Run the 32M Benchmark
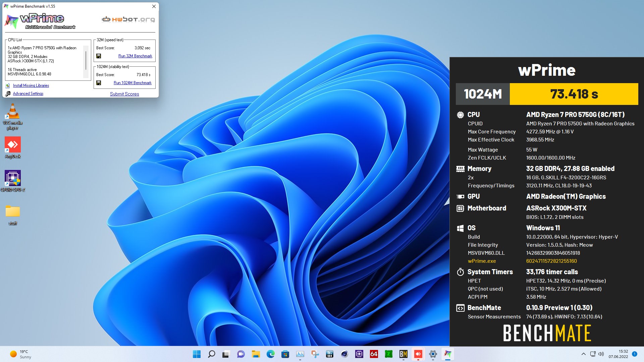Image resolution: width=644 pixels, height=362 pixels. (135, 56)
